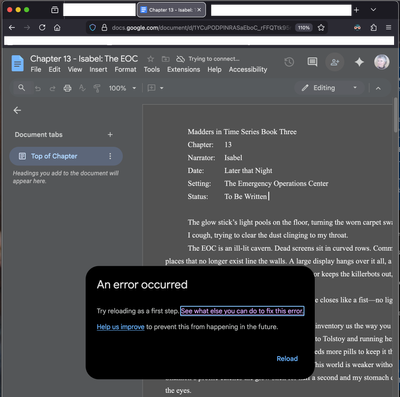This screenshot has width=400, height=397.
Task: Click the Share people icon
Action: point(334,62)
